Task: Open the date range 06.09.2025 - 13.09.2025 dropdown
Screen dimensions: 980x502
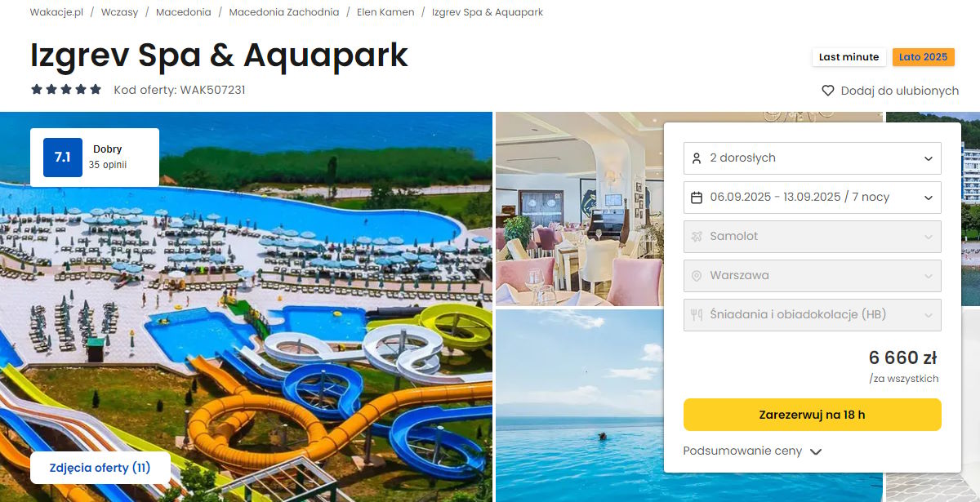Action: point(813,198)
